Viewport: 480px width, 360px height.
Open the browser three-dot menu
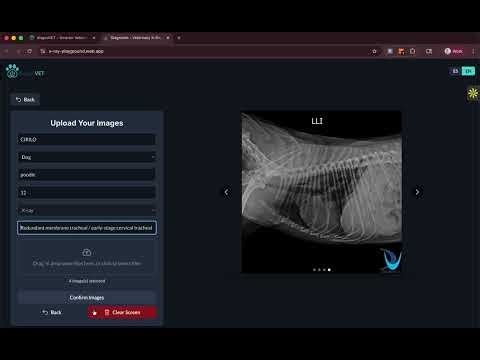pyautogui.click(x=473, y=51)
